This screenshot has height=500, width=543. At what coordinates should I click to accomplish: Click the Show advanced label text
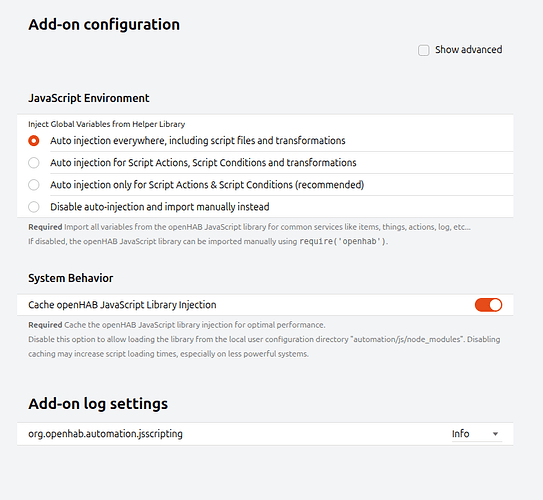click(469, 50)
